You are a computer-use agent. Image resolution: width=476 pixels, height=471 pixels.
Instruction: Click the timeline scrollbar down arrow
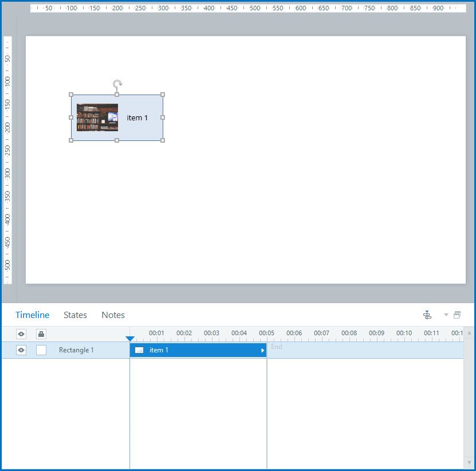[x=469, y=462]
